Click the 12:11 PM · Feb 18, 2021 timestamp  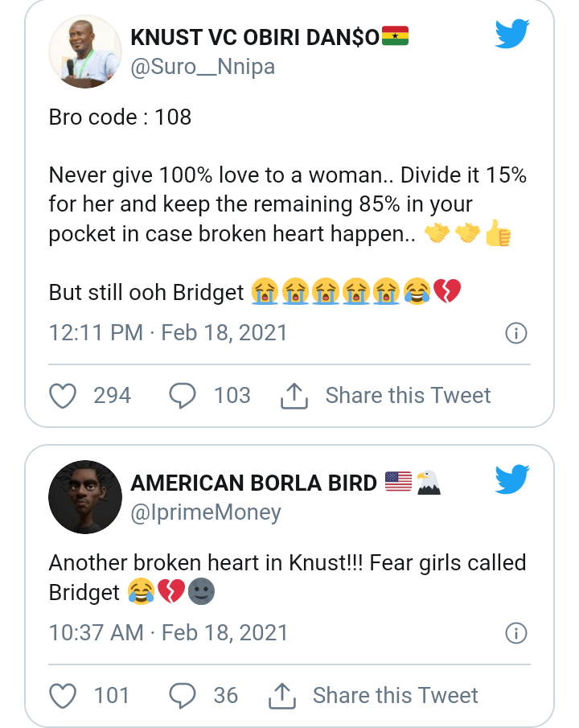coord(168,332)
